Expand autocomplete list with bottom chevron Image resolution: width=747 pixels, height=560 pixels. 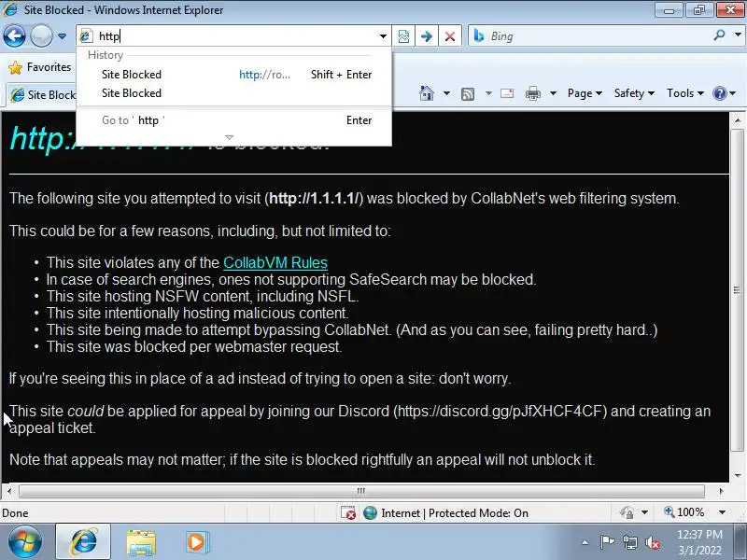(x=229, y=137)
